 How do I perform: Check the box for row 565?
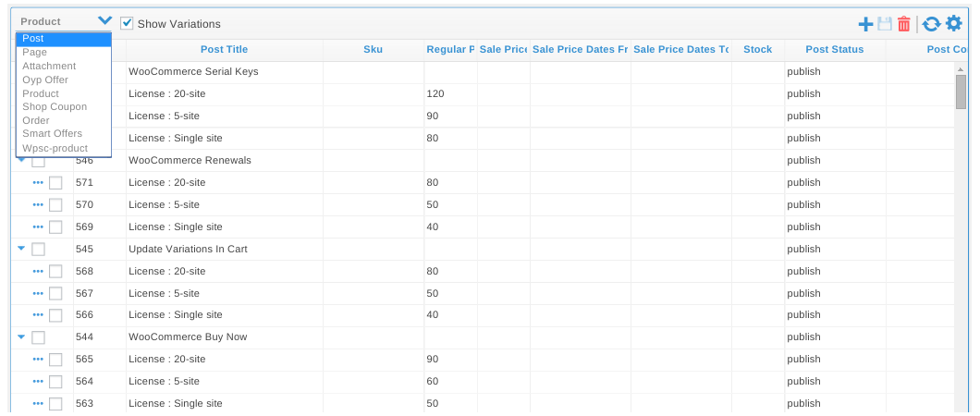click(x=55, y=360)
